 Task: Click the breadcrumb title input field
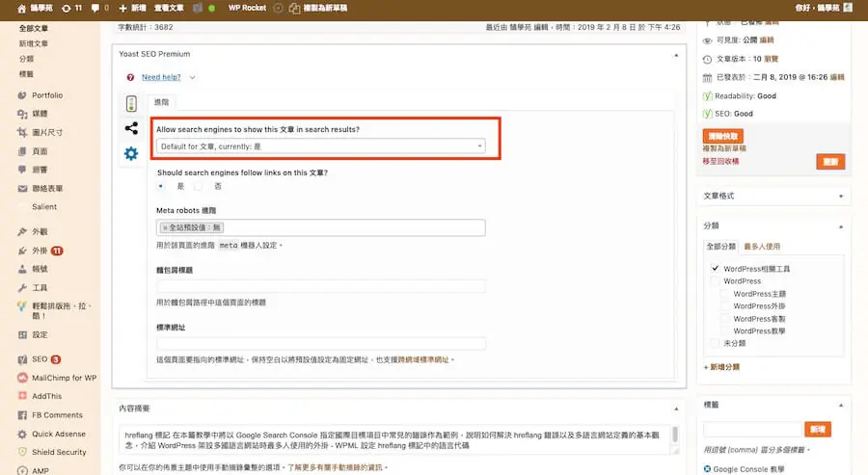point(321,286)
